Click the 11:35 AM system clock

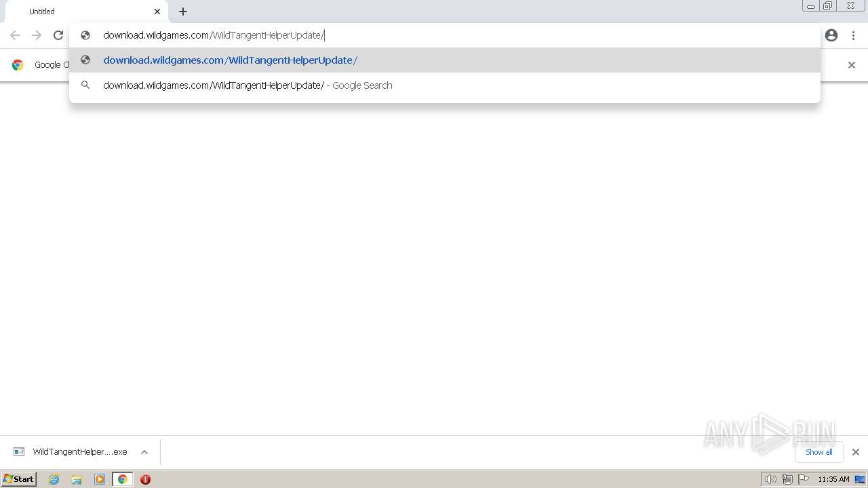(x=833, y=479)
